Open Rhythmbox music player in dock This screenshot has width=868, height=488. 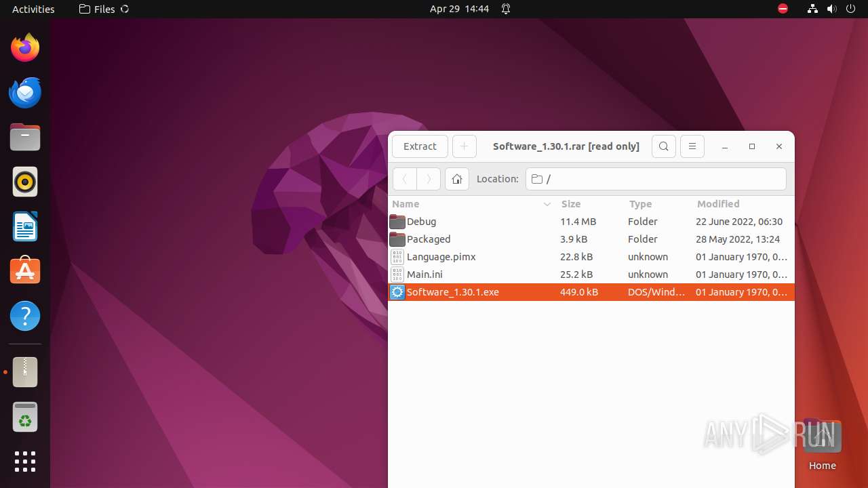point(25,182)
